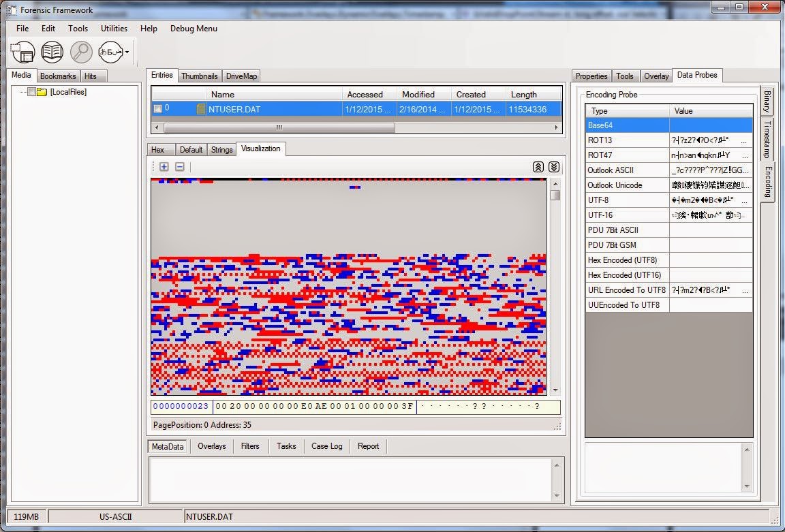
Task: Click the magnifying glass search icon
Action: 81,52
